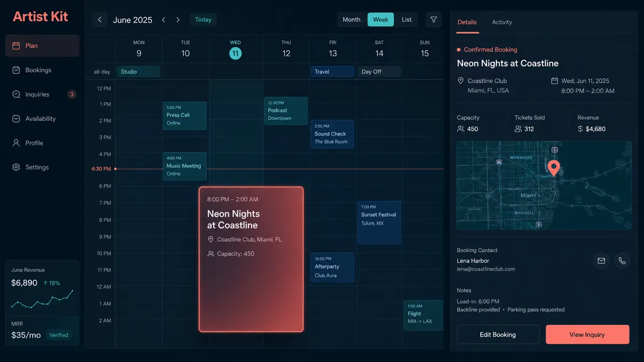This screenshot has height=362, width=644.
Task: Click View Inquiry button
Action: click(x=587, y=335)
